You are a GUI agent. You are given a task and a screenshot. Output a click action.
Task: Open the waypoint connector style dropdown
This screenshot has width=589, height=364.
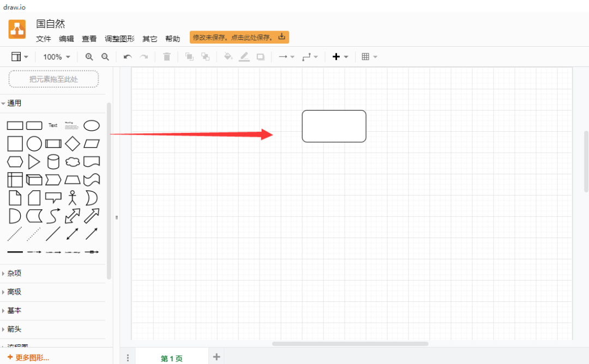tap(310, 57)
